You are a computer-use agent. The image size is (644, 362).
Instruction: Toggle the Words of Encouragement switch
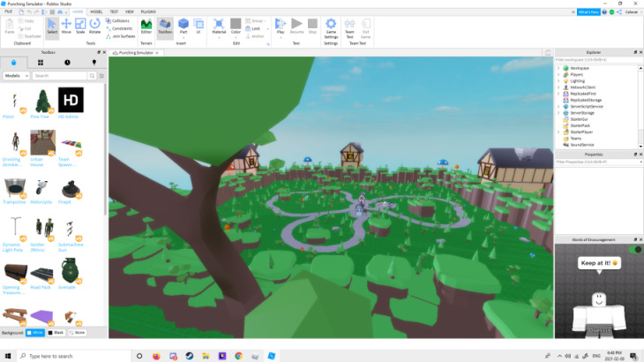point(635,249)
